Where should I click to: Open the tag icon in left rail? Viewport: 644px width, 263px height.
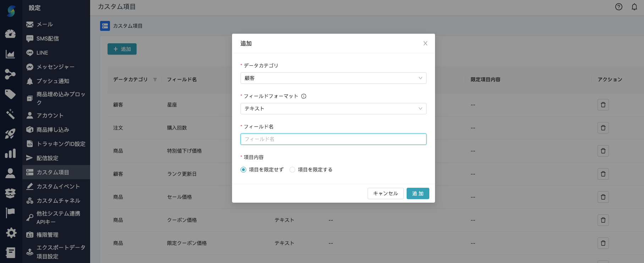pos(10,94)
